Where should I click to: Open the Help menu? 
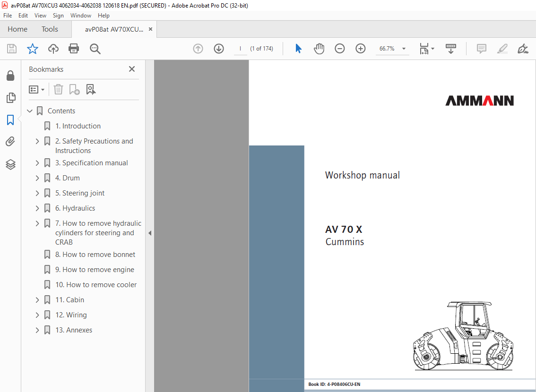coord(104,16)
